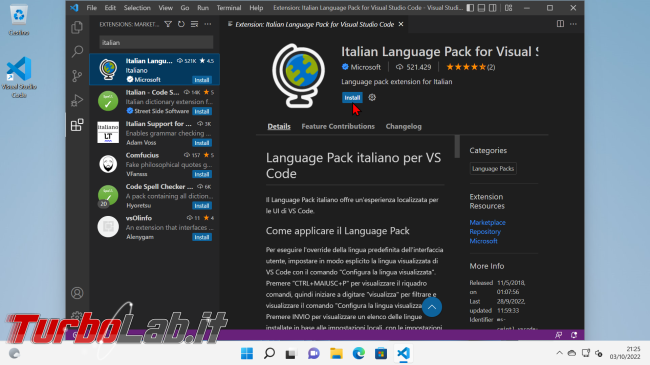Select Italian Support for LanguageTool list entry

[154, 132]
